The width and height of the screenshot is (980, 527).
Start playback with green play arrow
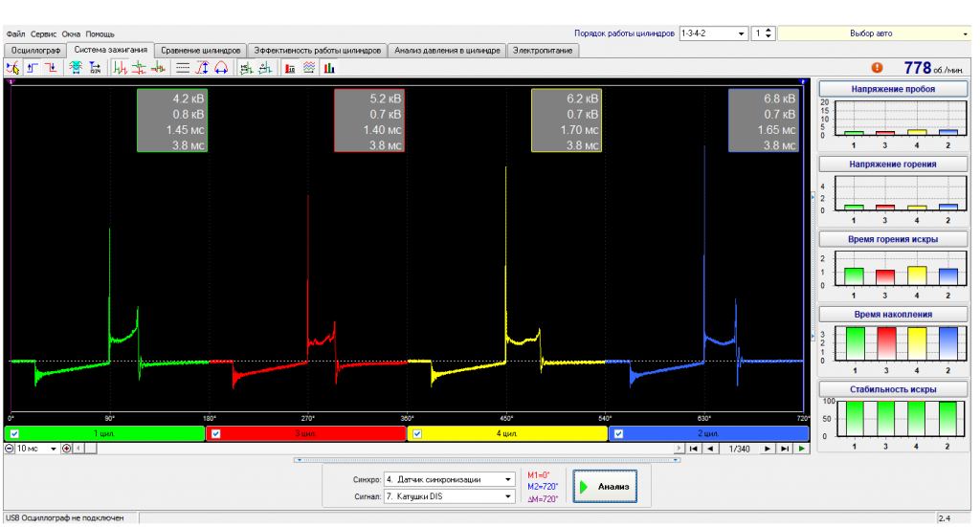[x=802, y=449]
